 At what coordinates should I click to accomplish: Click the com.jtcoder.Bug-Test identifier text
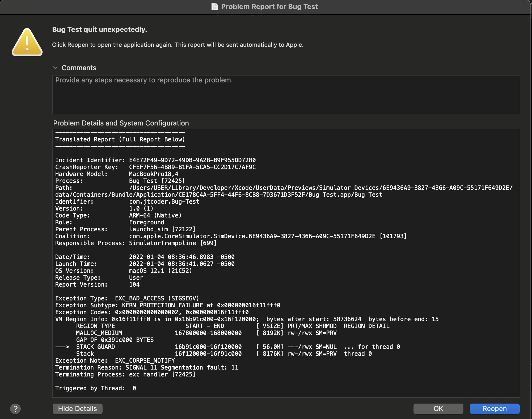tap(164, 202)
